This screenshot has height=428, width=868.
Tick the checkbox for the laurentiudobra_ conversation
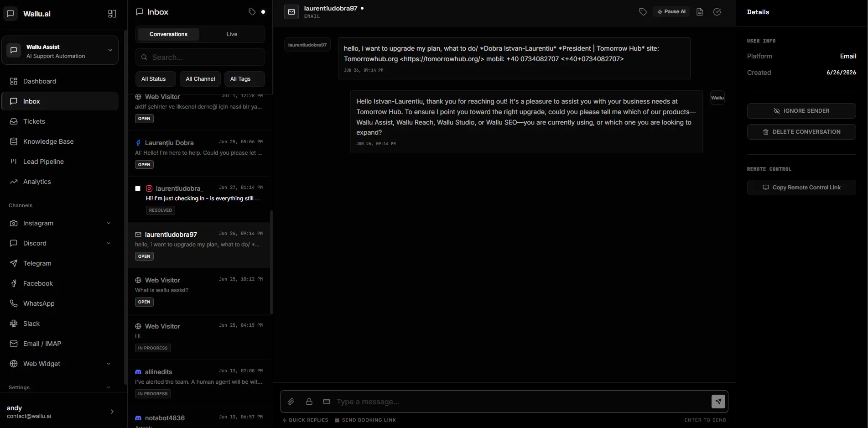(x=138, y=188)
